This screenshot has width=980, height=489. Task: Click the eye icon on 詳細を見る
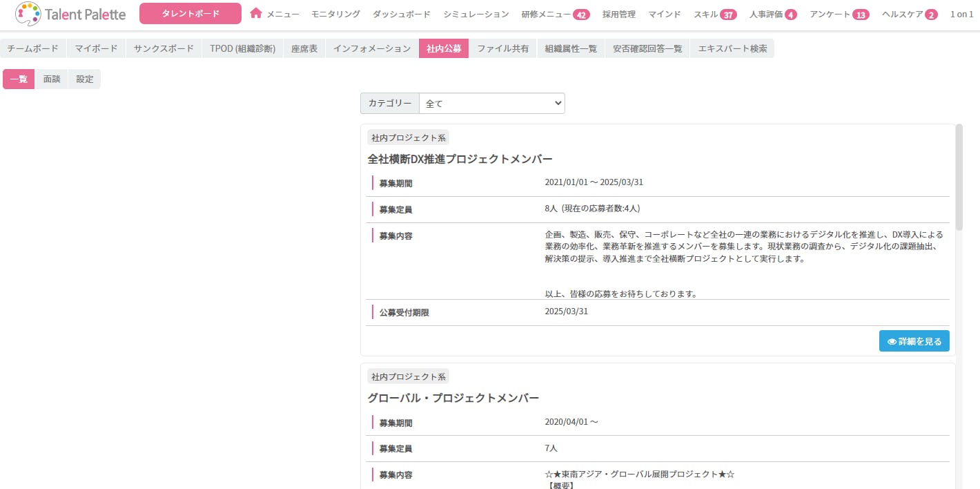point(892,341)
